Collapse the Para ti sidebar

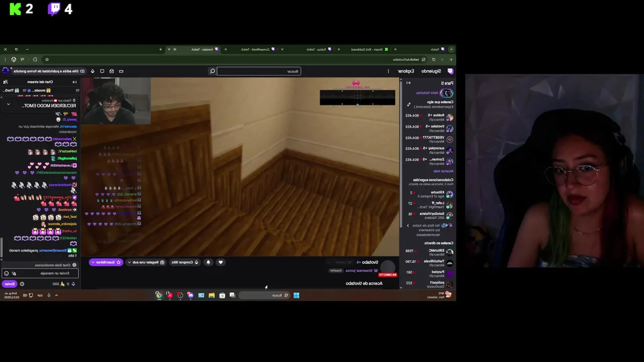pos(409,83)
